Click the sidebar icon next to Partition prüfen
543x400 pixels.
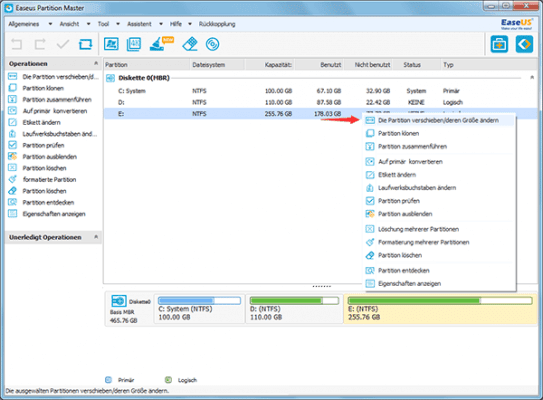[x=12, y=145]
